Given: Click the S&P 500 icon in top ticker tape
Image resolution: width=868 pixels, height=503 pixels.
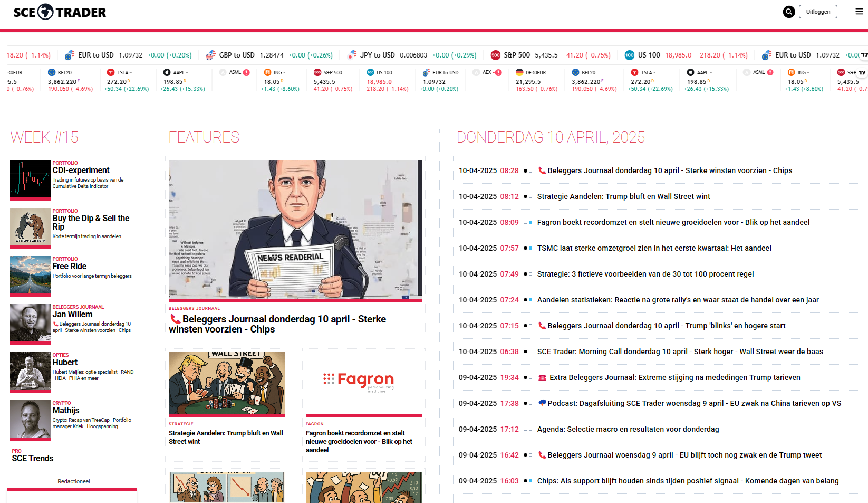Looking at the screenshot, I should tap(496, 55).
